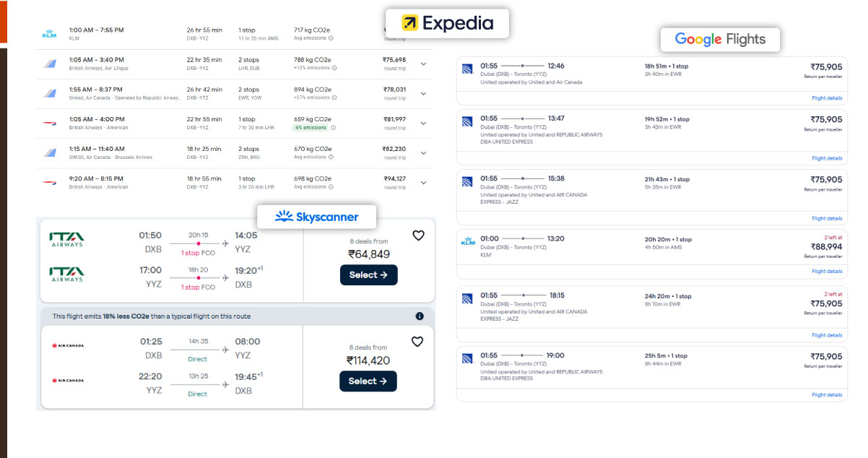This screenshot has height=458, width=868.
Task: Click the ITA Airways logo on the 01:50 departure
Action: pyautogui.click(x=66, y=239)
